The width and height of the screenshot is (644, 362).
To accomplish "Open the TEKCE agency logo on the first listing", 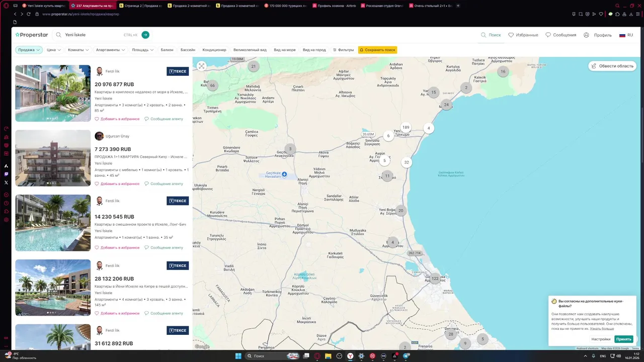I will (178, 71).
